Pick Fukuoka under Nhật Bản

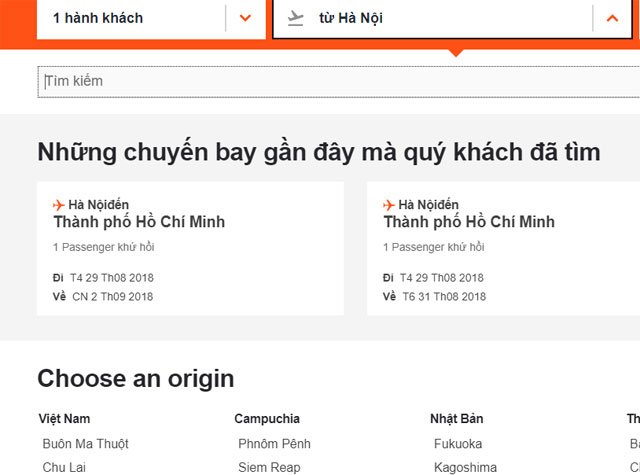[458, 444]
